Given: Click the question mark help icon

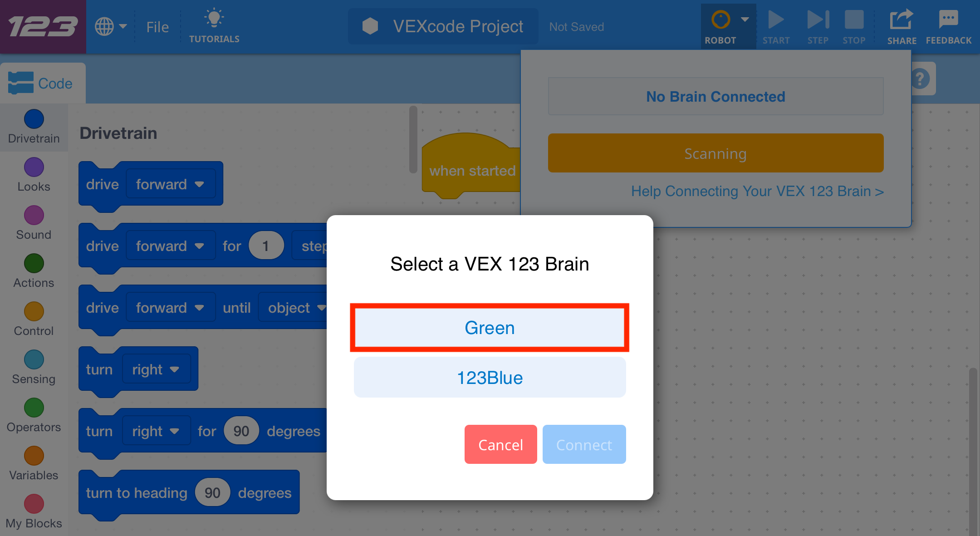Looking at the screenshot, I should click(920, 79).
